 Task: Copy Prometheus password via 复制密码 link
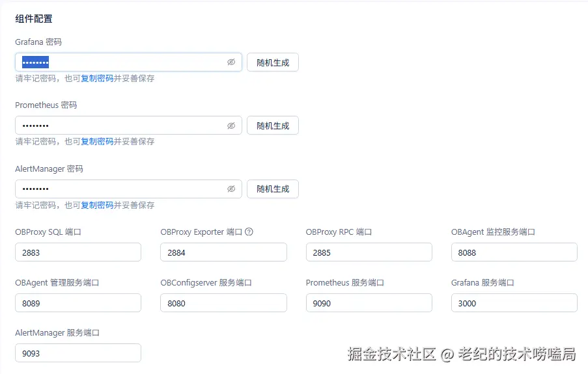(x=97, y=142)
